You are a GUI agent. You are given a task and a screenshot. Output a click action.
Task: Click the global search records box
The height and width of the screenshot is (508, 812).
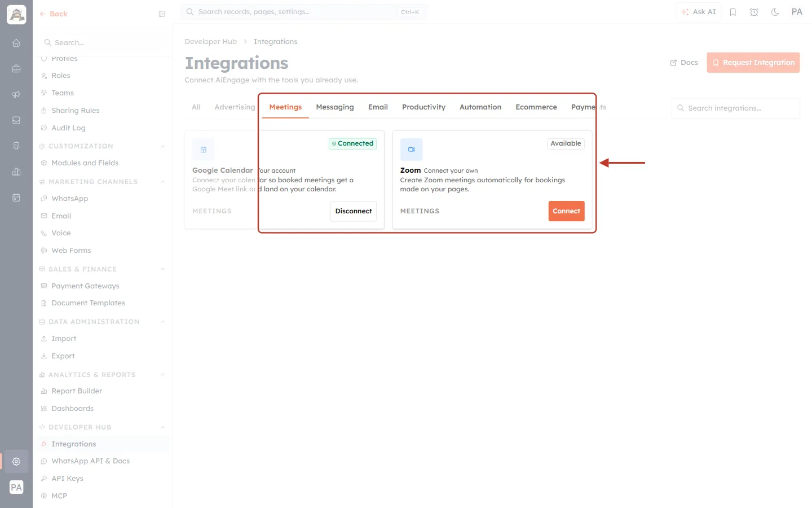(304, 12)
